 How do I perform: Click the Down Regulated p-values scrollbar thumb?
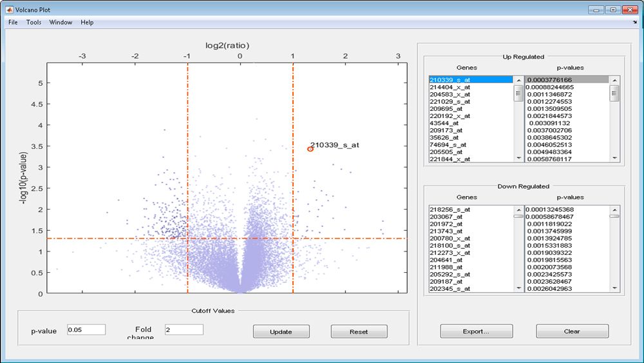tap(614, 216)
